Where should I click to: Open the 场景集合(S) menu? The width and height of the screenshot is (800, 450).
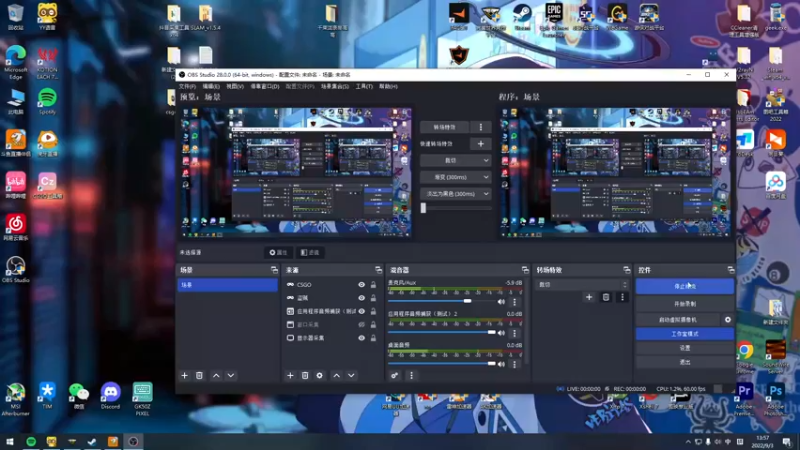(x=335, y=87)
